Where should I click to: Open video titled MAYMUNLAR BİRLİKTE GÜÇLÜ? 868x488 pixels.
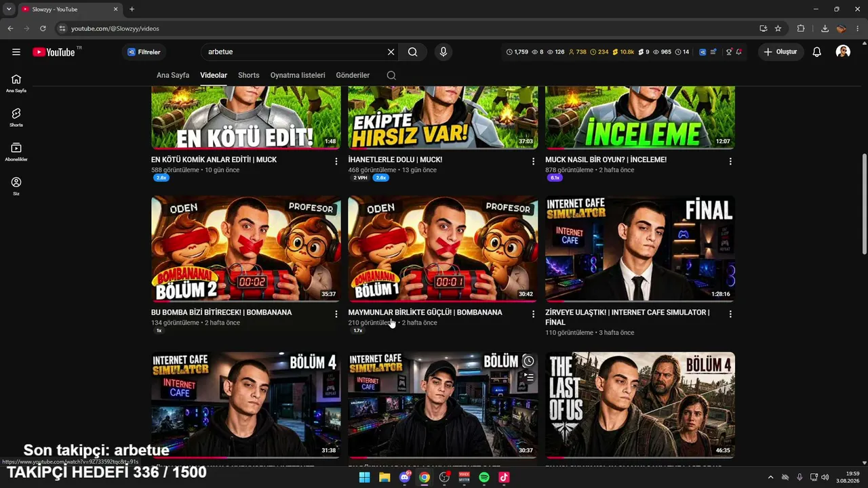coord(425,312)
